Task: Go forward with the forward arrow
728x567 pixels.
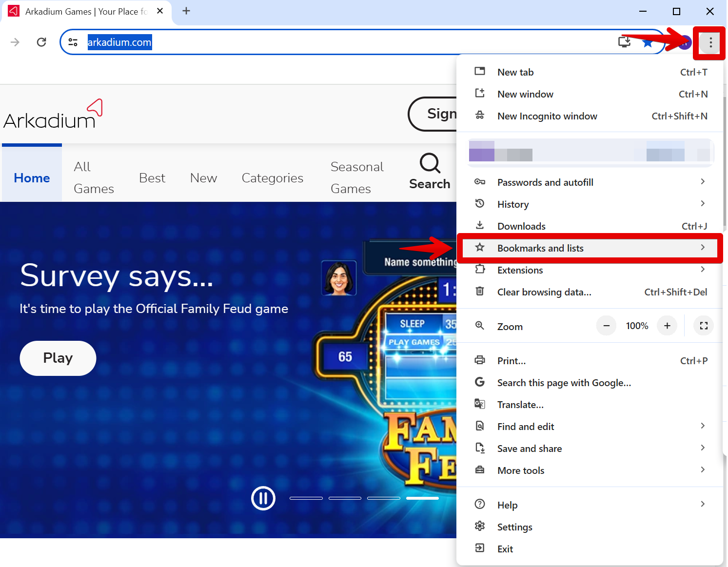Action: point(15,42)
